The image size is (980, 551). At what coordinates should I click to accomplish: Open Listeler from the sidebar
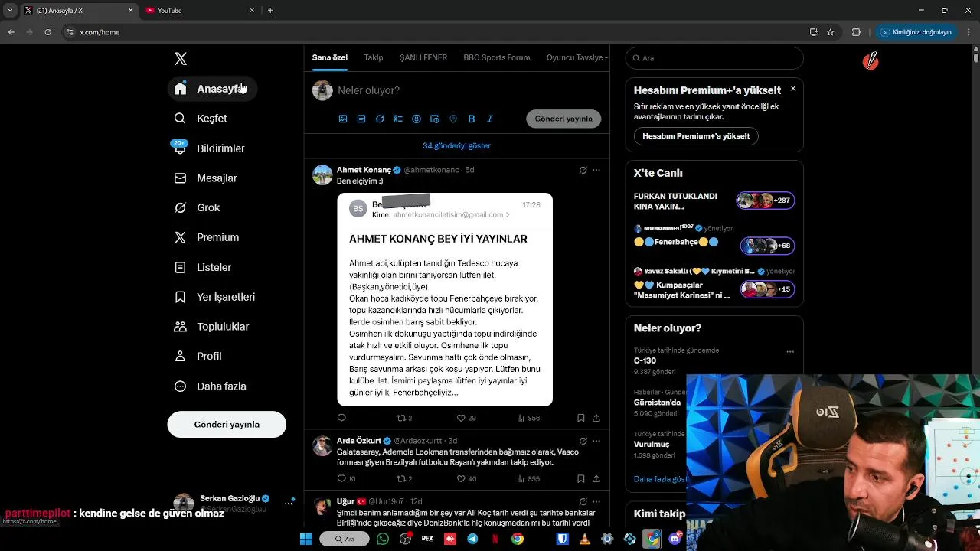(203, 267)
